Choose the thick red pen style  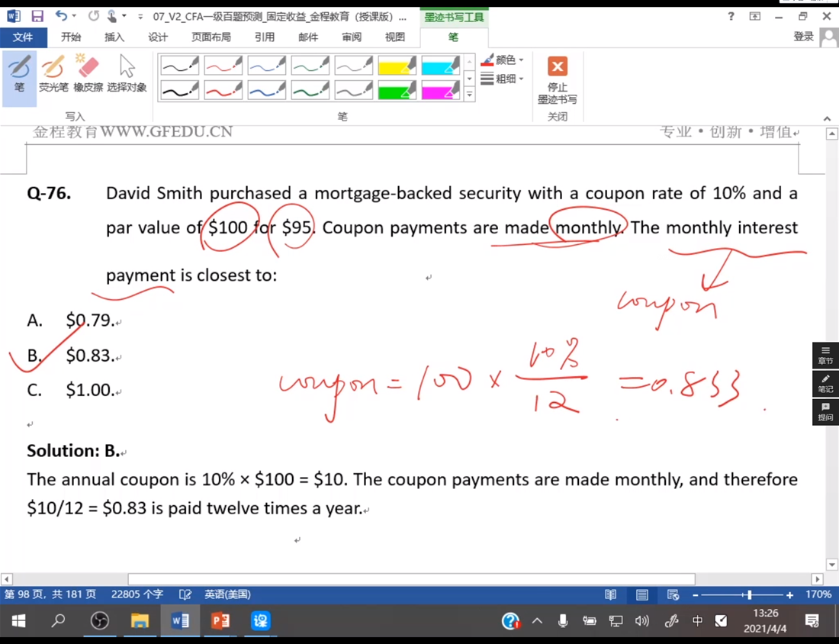(x=223, y=90)
